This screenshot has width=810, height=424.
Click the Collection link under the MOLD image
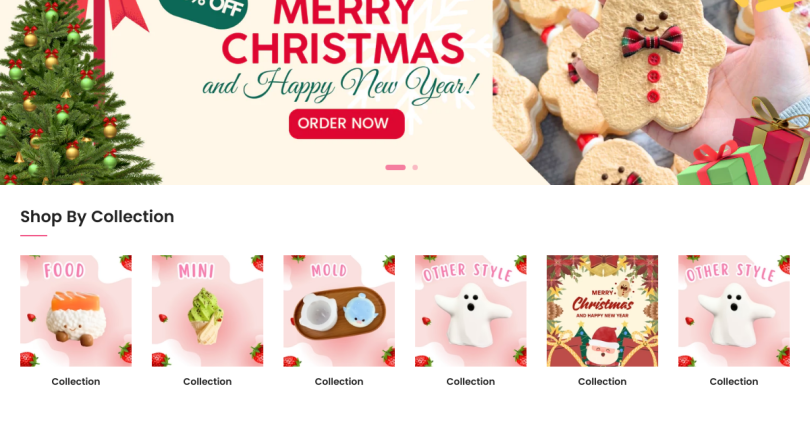[x=339, y=382]
